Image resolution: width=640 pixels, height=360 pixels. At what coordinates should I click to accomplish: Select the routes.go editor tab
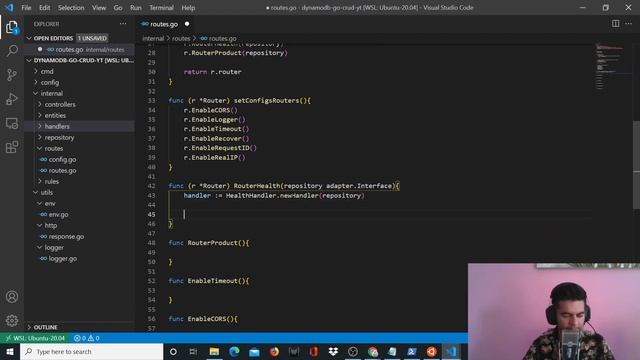[164, 24]
